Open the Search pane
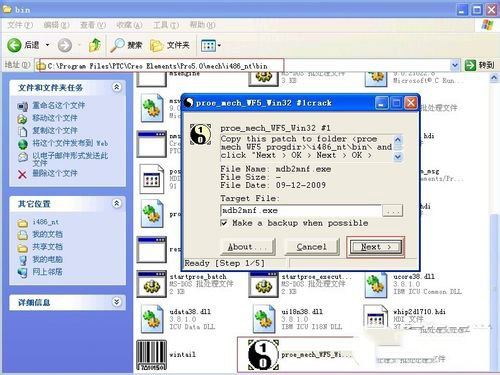The width and height of the screenshot is (500, 375). [127, 45]
